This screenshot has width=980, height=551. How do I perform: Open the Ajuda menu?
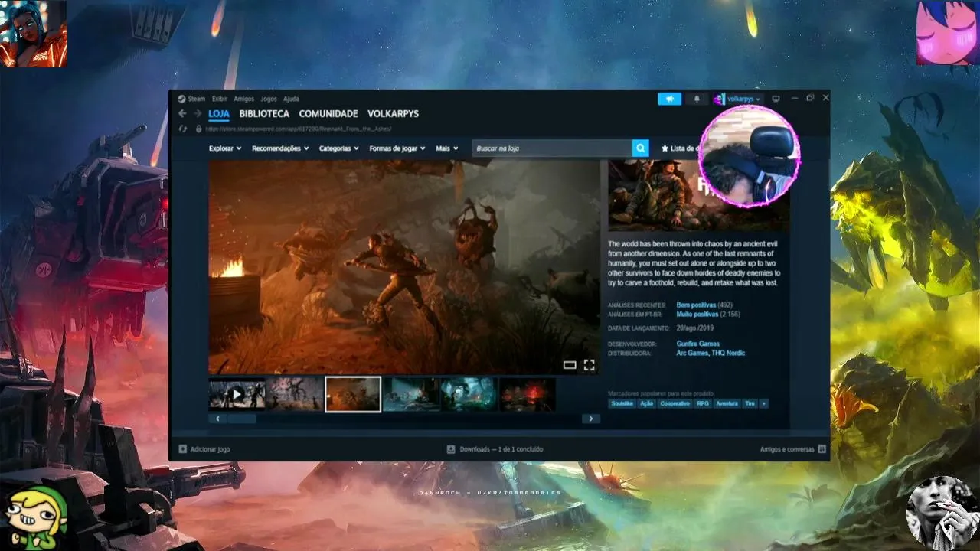point(292,99)
